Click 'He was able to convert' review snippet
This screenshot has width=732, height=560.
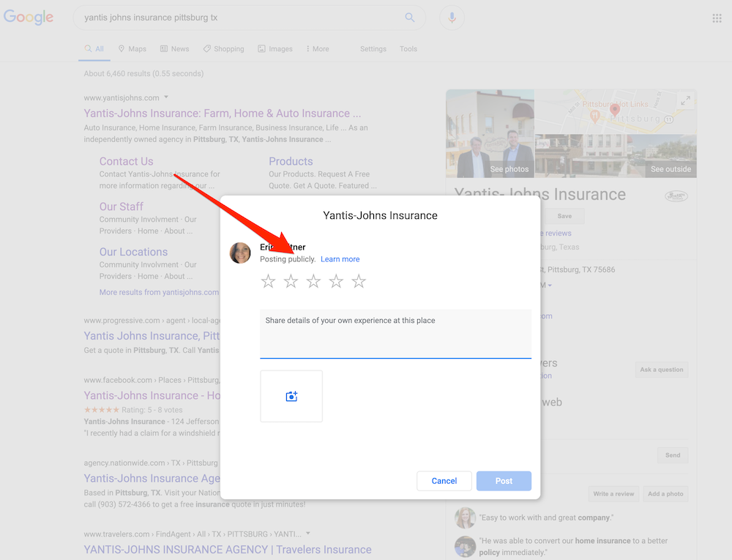pos(573,547)
